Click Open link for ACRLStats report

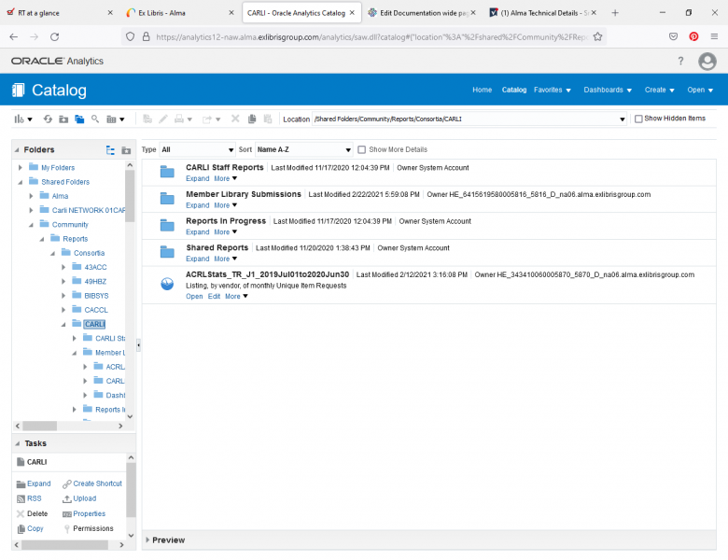[194, 296]
